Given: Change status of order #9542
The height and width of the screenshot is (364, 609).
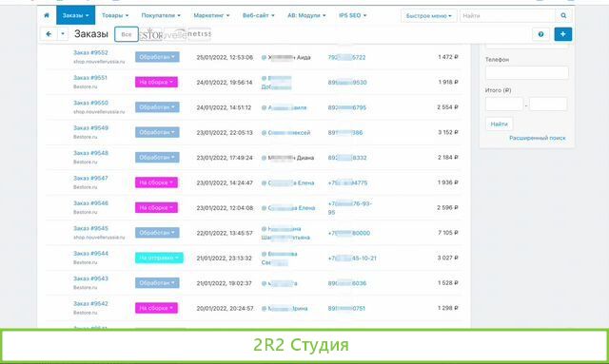Looking at the screenshot, I should [x=156, y=308].
